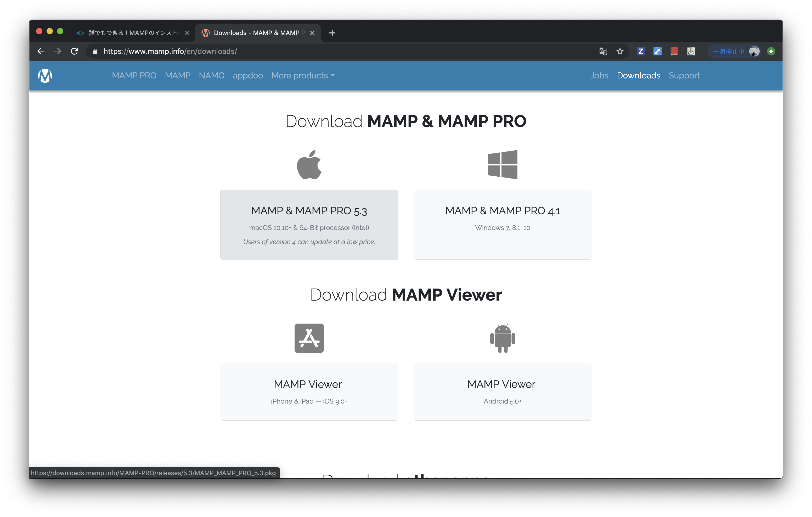The width and height of the screenshot is (812, 517).
Task: Go back to previous page
Action: coord(41,51)
